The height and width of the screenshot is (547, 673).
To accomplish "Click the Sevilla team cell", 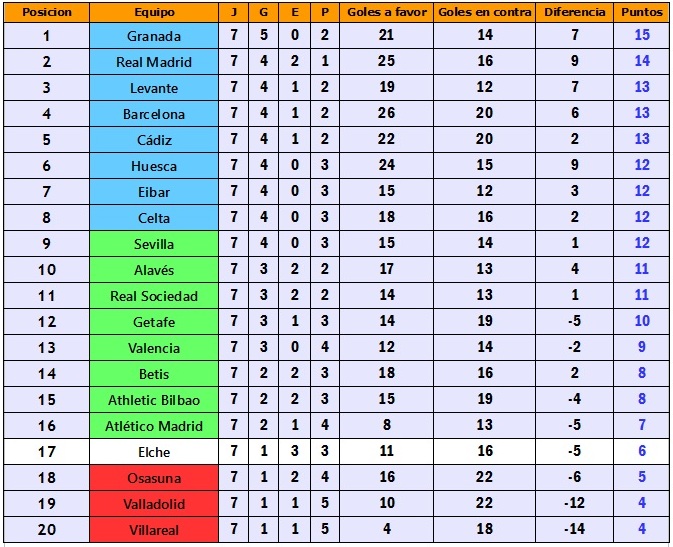I will click(154, 244).
